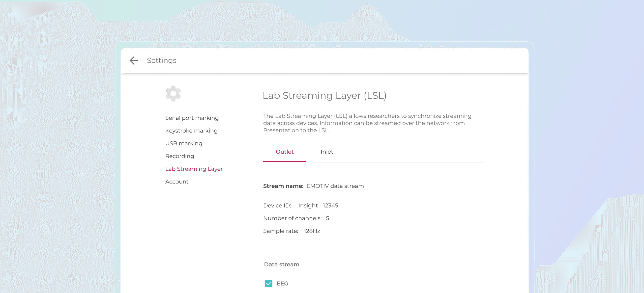Switch to the Outlet tab
This screenshot has width=644, height=293.
pyautogui.click(x=284, y=152)
